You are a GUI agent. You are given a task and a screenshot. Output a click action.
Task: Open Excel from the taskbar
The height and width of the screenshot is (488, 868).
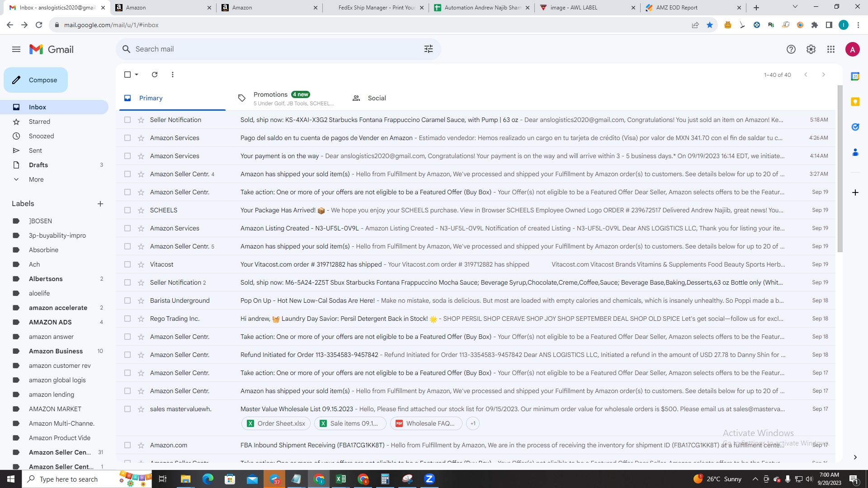[341, 479]
